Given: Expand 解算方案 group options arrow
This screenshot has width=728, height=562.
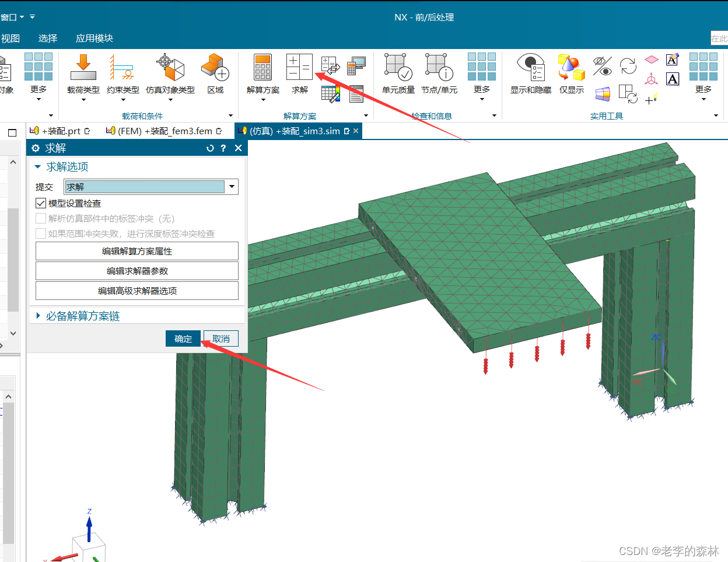Looking at the screenshot, I should point(366,116).
